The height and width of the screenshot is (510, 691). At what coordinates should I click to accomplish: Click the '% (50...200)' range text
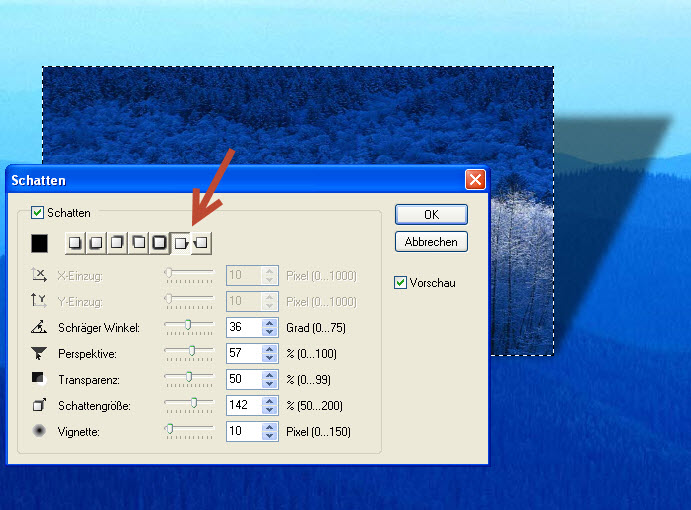314,406
